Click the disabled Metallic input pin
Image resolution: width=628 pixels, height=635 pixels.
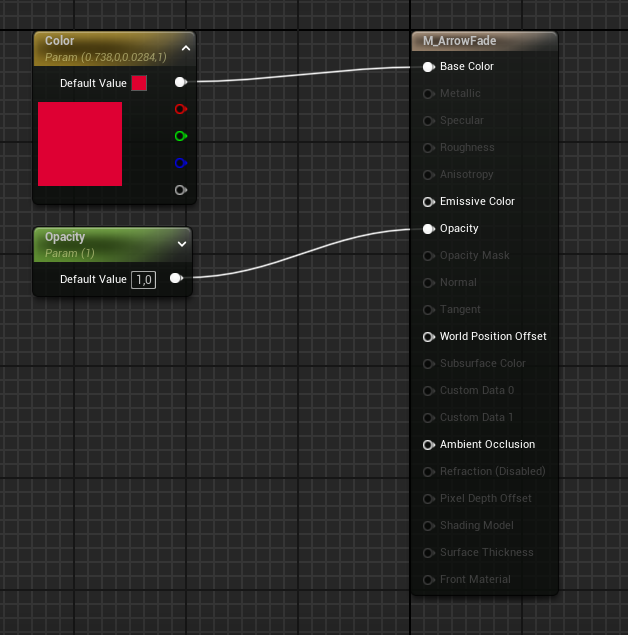coord(428,94)
